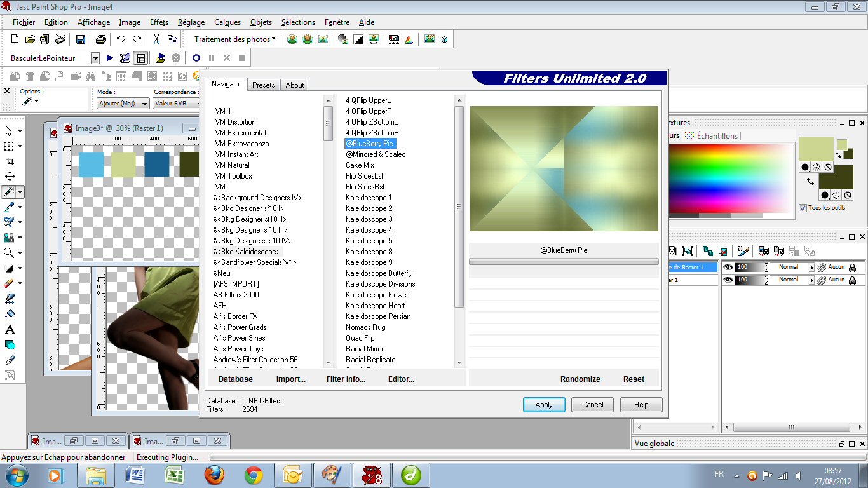Toggle visibility of Copie de Raster 1 layer
The height and width of the screenshot is (488, 868).
728,268
